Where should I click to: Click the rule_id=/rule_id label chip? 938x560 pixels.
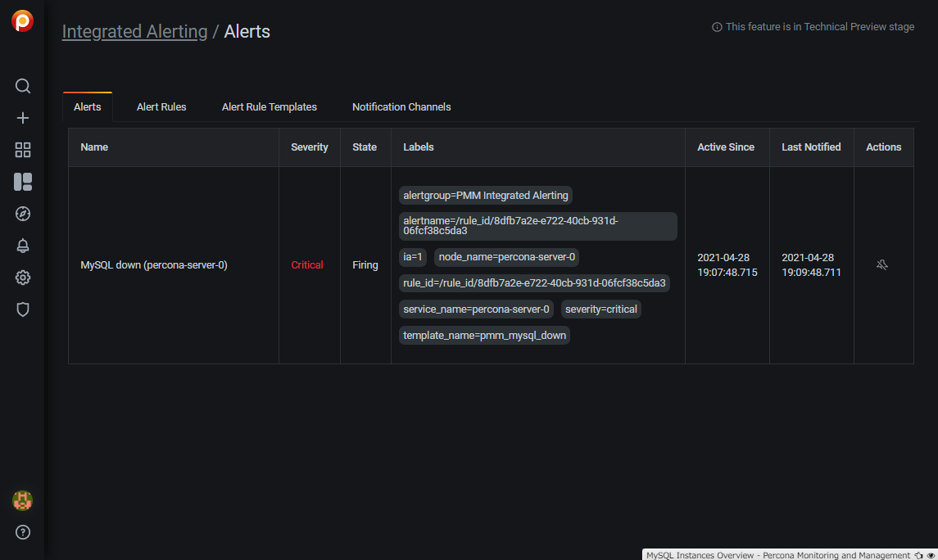[534, 283]
